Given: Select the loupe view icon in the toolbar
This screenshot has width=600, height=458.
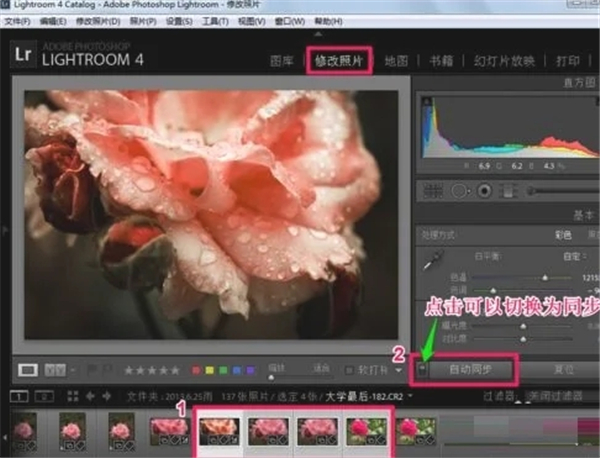Looking at the screenshot, I should (28, 370).
